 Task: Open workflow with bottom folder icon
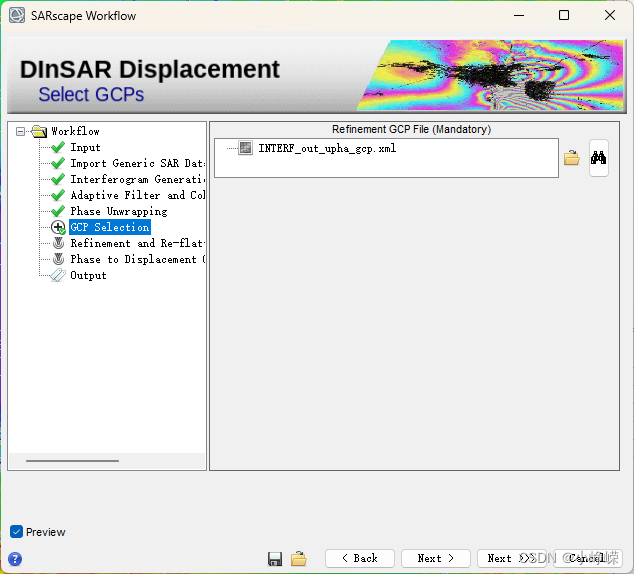(299, 559)
